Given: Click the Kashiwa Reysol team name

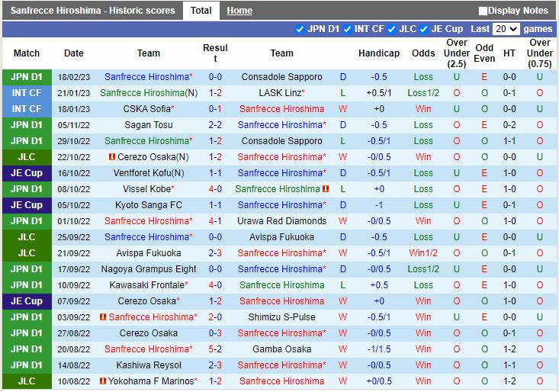Looking at the screenshot, I should point(148,365).
